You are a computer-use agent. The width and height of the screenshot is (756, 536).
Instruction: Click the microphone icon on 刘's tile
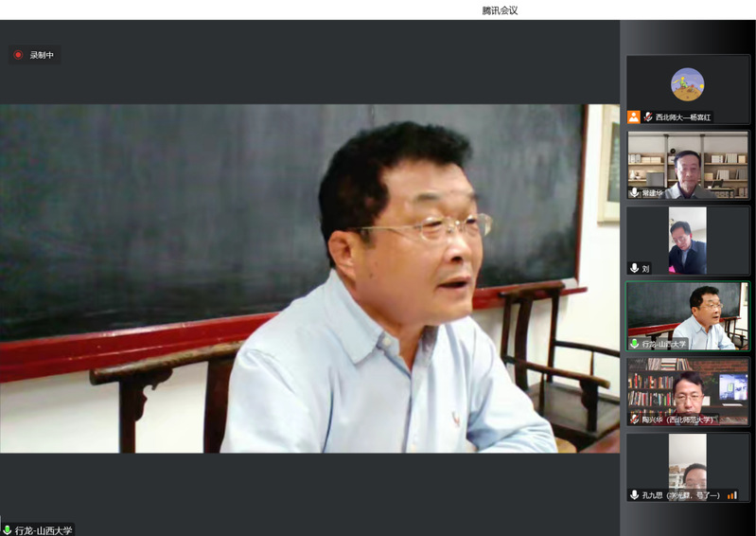pos(634,268)
